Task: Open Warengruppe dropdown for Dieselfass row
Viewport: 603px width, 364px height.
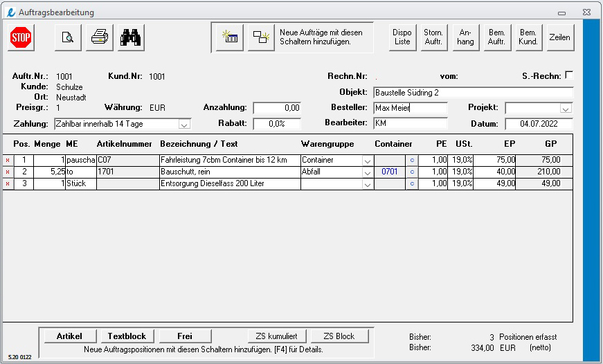Action: (368, 184)
